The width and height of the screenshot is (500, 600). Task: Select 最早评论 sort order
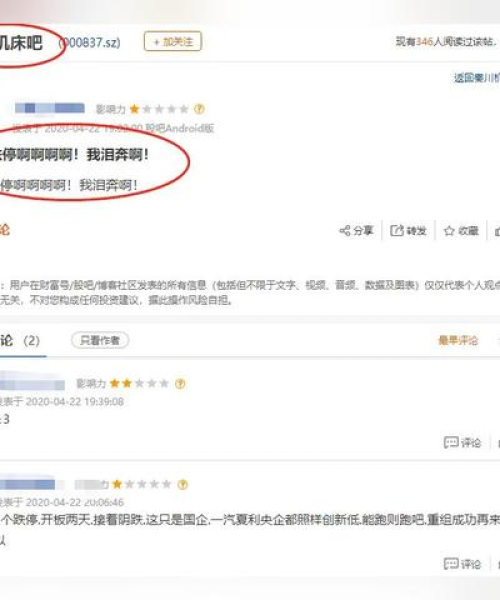coord(458,340)
